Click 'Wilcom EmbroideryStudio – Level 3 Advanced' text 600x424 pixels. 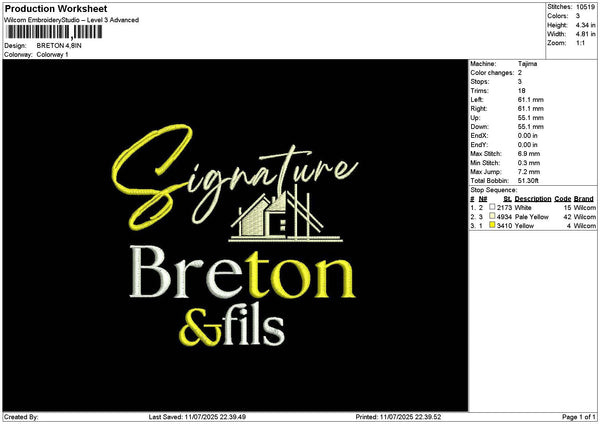point(71,20)
